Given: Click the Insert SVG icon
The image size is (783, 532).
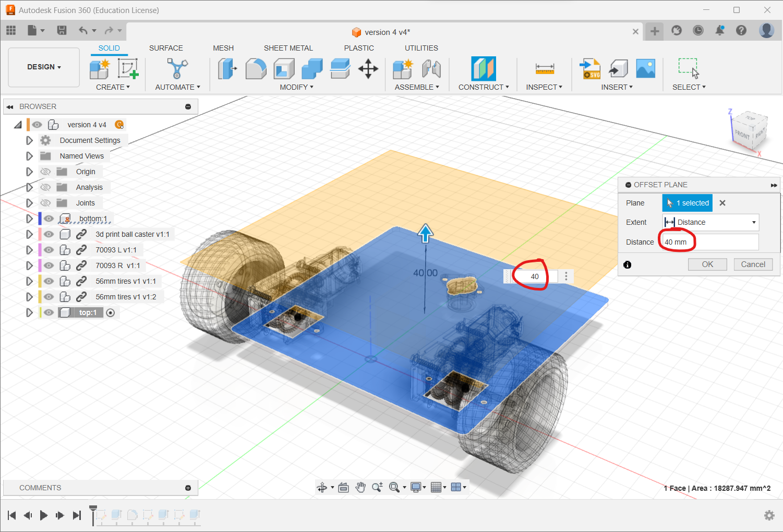Looking at the screenshot, I should 590,69.
